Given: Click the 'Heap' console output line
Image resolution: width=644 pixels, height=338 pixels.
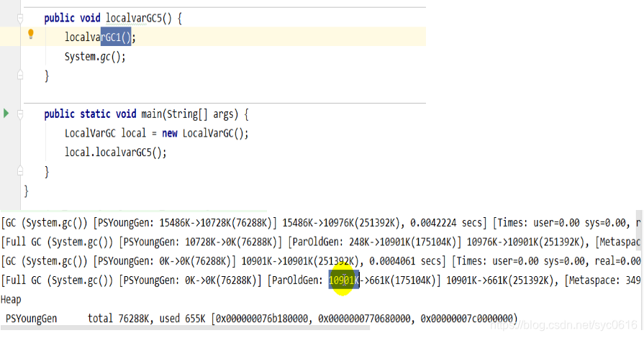Looking at the screenshot, I should coord(11,300).
